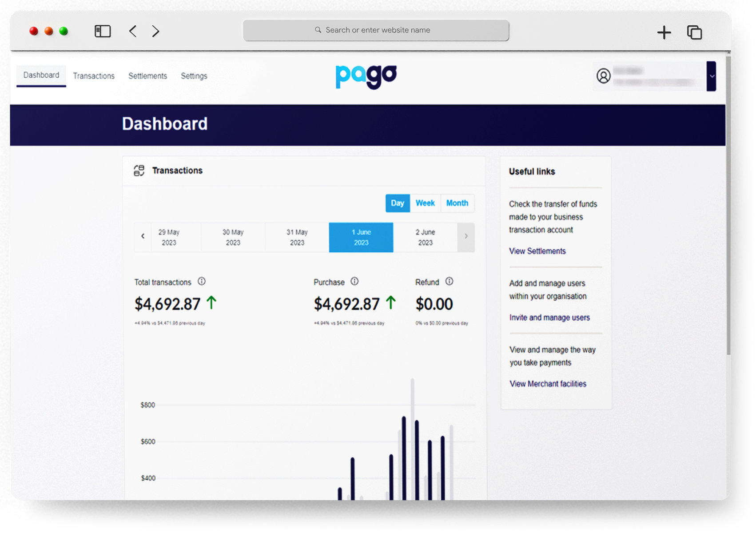
Task: Expand the account dropdown chevron
Action: pyautogui.click(x=712, y=76)
